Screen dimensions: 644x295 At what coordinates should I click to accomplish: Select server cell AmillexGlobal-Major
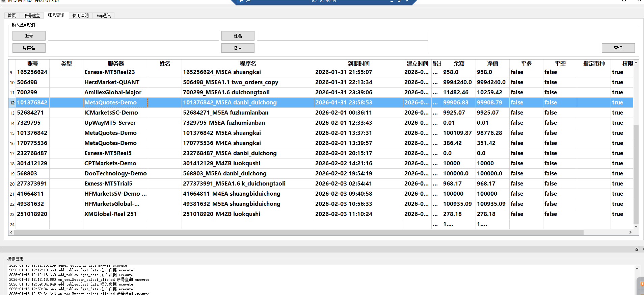[115, 93]
